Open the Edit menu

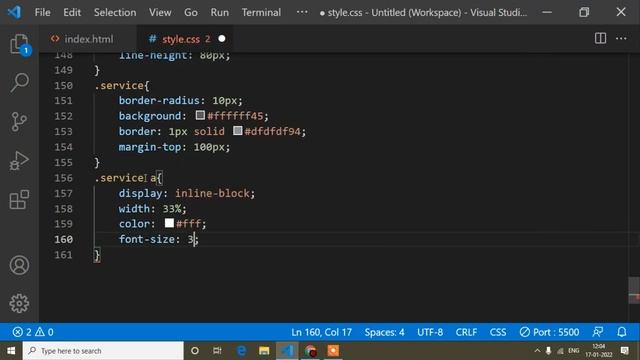tap(72, 12)
